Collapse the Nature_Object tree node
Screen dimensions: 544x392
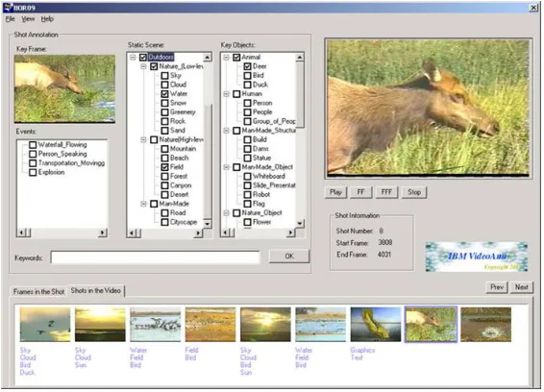point(226,212)
